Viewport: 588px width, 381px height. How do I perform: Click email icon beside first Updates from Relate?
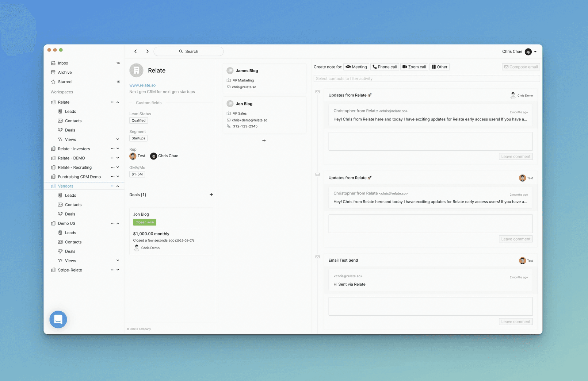(317, 92)
